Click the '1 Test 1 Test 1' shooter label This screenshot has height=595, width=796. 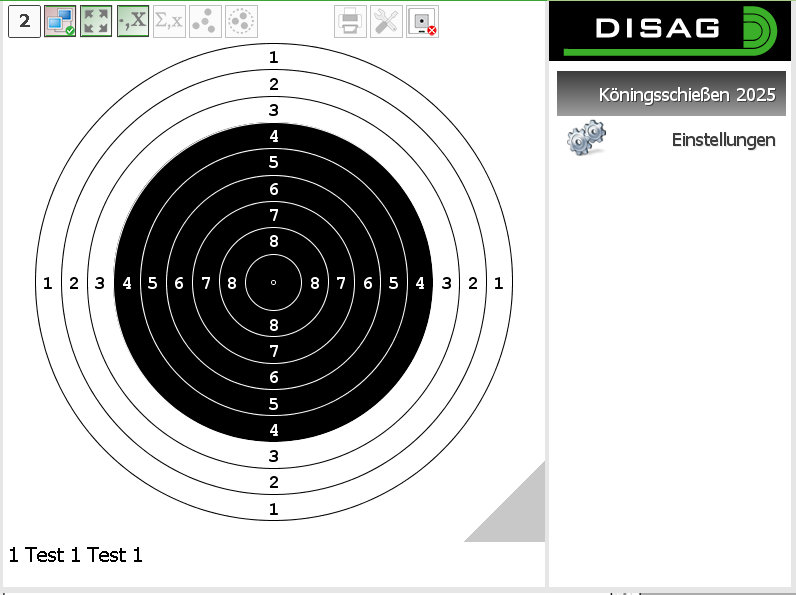pyautogui.click(x=76, y=555)
